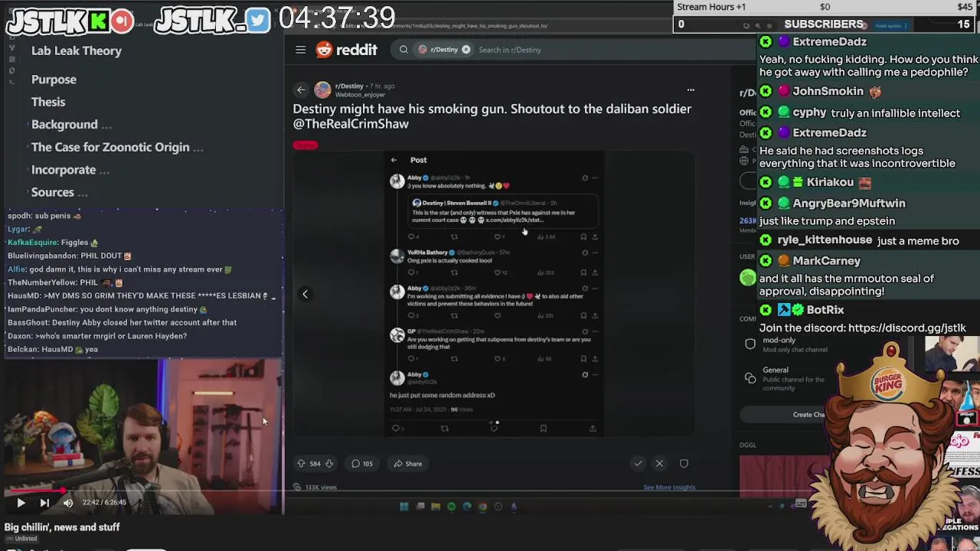Skip to the next video
This screenshot has height=551, width=980.
coord(44,503)
